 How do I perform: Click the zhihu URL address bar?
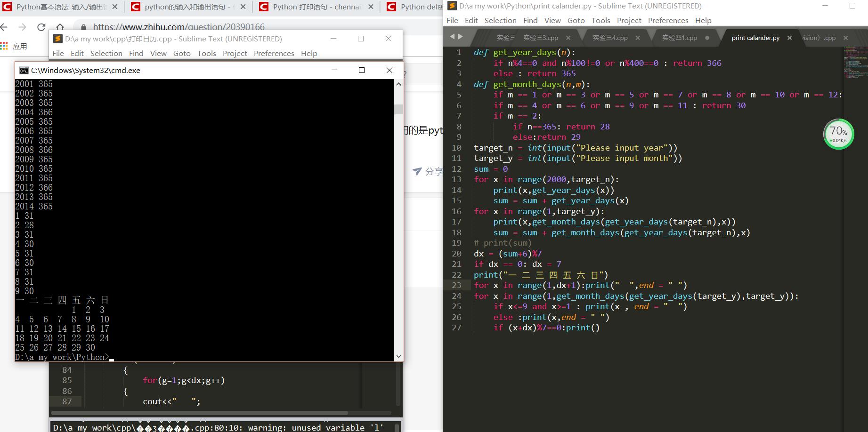pos(179,27)
